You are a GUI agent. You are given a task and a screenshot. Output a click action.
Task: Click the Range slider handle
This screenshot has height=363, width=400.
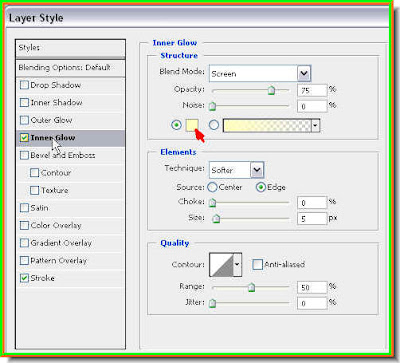point(252,287)
